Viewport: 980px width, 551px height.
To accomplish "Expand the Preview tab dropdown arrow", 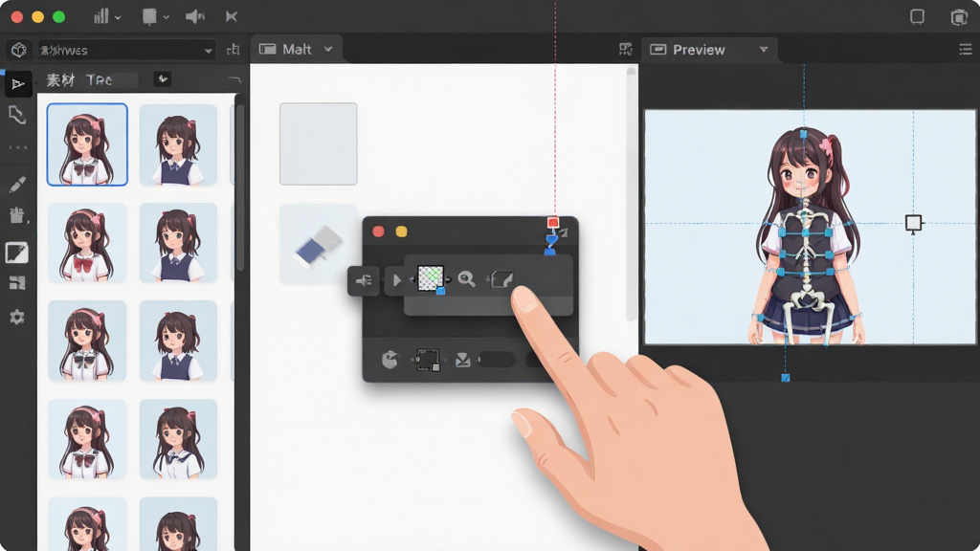I will tap(763, 49).
